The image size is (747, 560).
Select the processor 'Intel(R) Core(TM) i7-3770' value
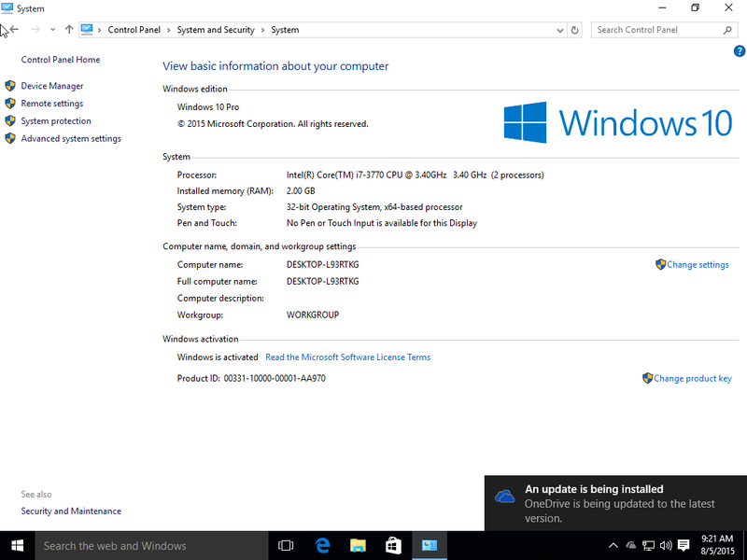click(415, 175)
